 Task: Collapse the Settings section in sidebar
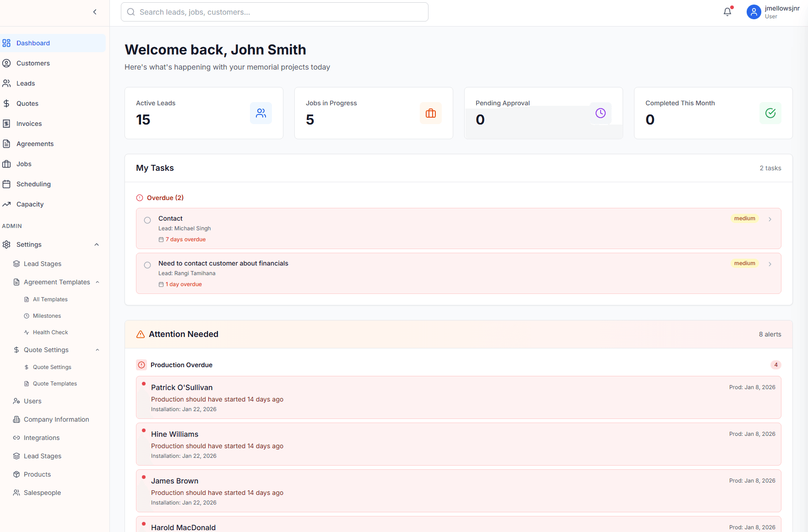tap(97, 244)
